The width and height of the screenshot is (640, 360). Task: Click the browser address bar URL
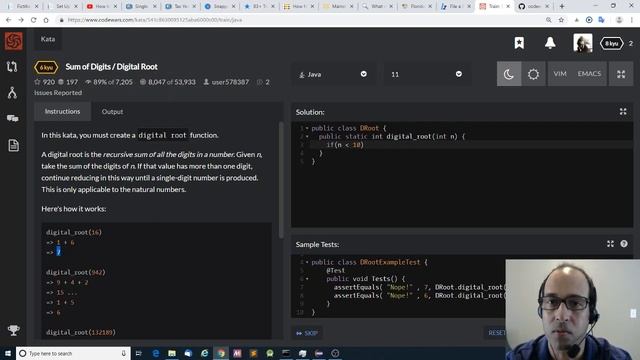[x=155, y=20]
